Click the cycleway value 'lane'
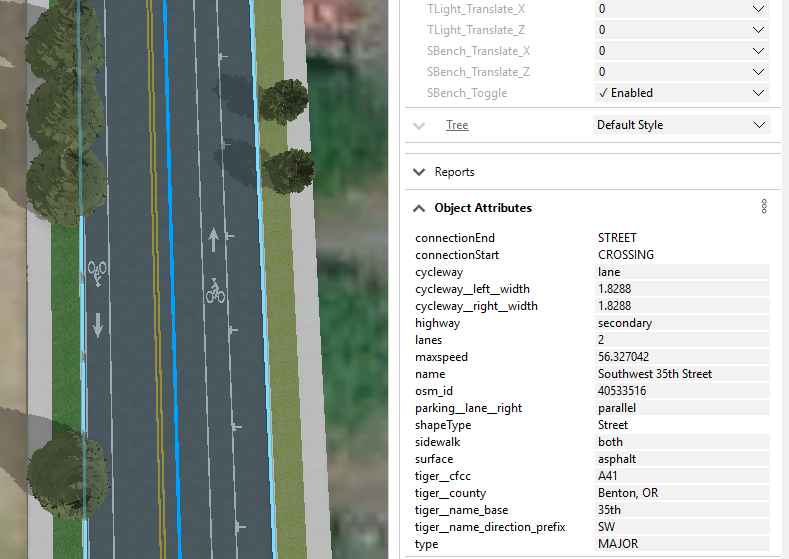 tap(682, 272)
